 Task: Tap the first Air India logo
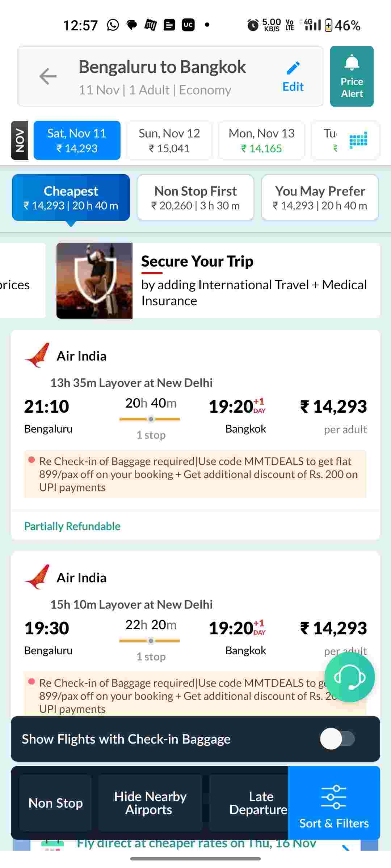(37, 356)
